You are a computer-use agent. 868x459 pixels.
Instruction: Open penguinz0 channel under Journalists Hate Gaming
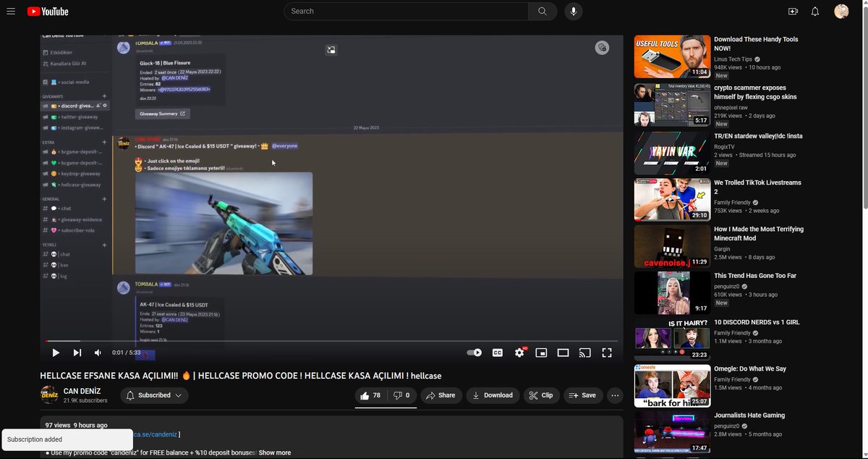(727, 426)
